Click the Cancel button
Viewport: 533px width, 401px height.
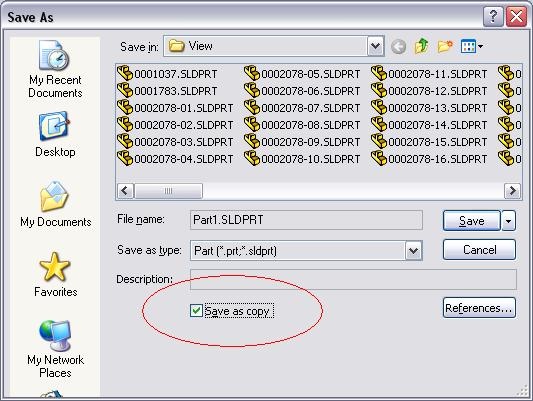[x=479, y=250]
